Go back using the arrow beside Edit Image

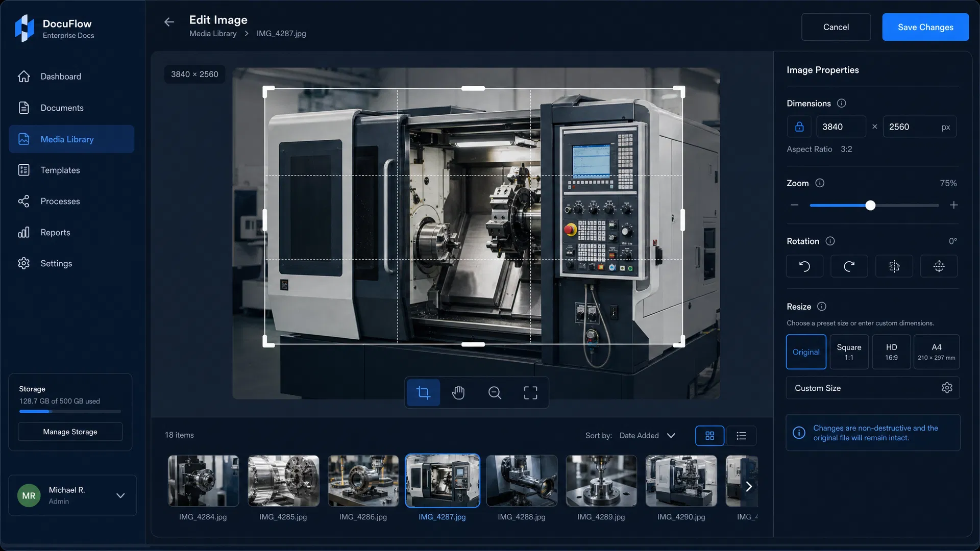[169, 22]
